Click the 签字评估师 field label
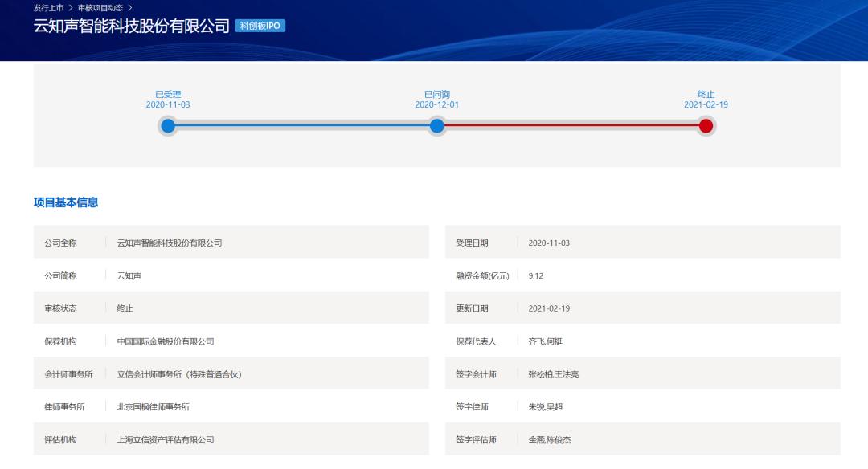 coord(476,440)
